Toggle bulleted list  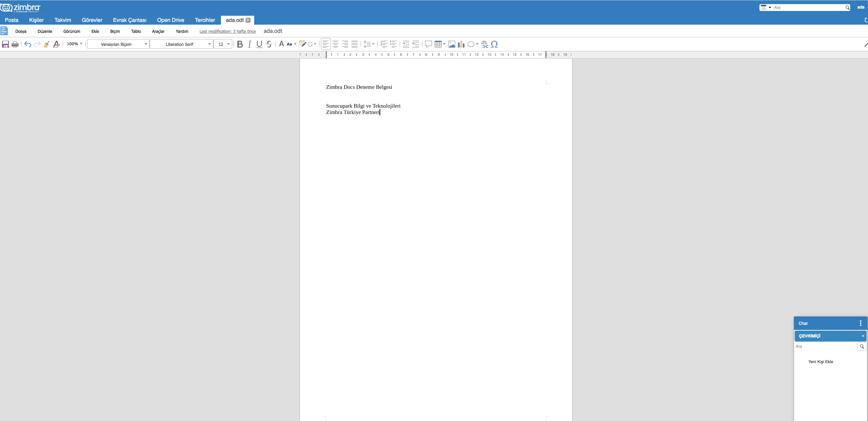tap(393, 44)
